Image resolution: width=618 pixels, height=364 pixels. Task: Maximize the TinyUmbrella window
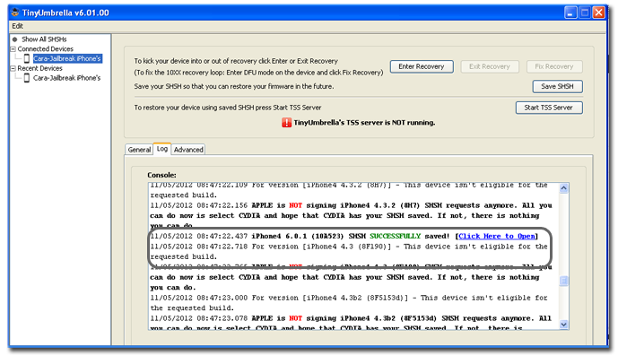[585, 13]
